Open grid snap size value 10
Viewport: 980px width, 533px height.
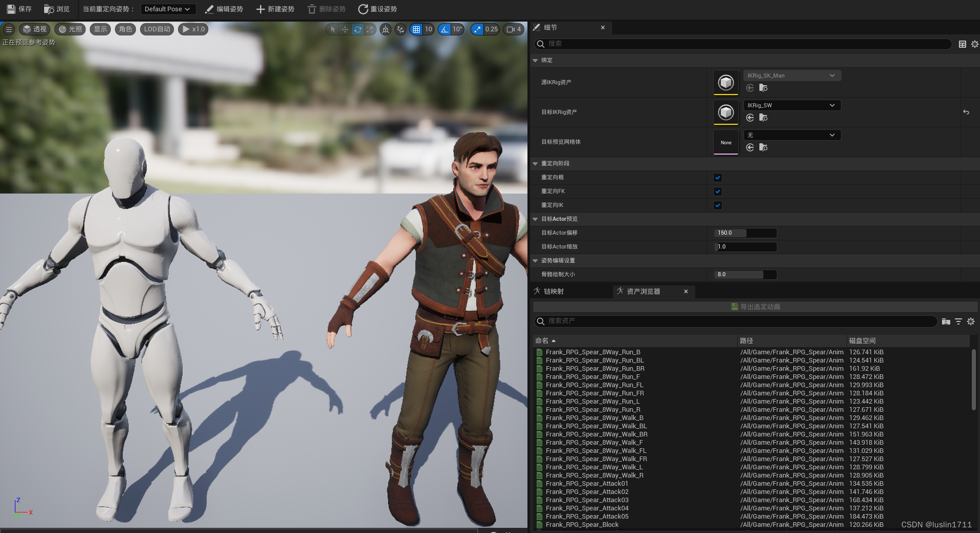(428, 29)
